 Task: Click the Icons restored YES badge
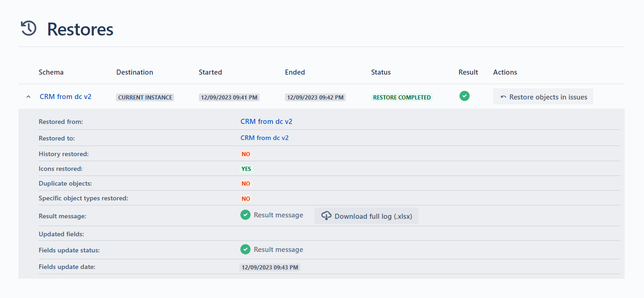pos(246,169)
